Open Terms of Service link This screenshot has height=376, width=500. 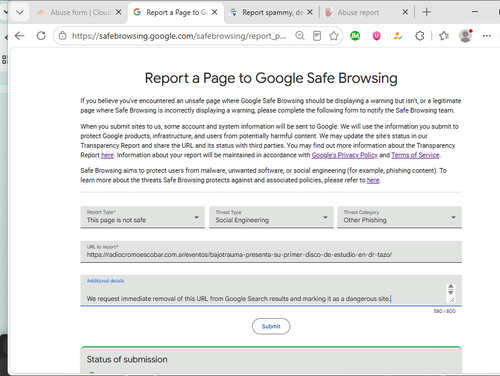click(415, 155)
